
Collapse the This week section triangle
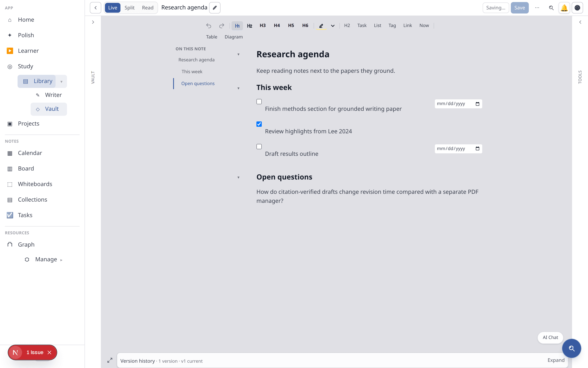point(238,88)
